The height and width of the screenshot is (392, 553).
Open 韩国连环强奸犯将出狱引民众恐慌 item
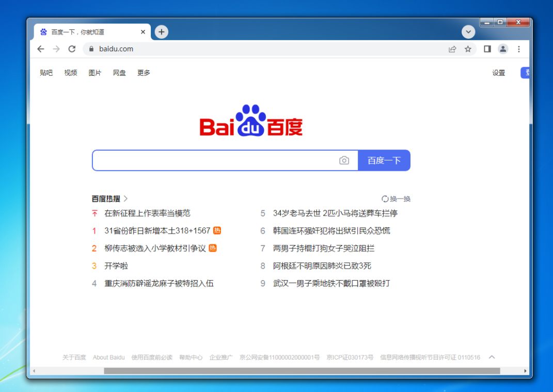point(331,231)
